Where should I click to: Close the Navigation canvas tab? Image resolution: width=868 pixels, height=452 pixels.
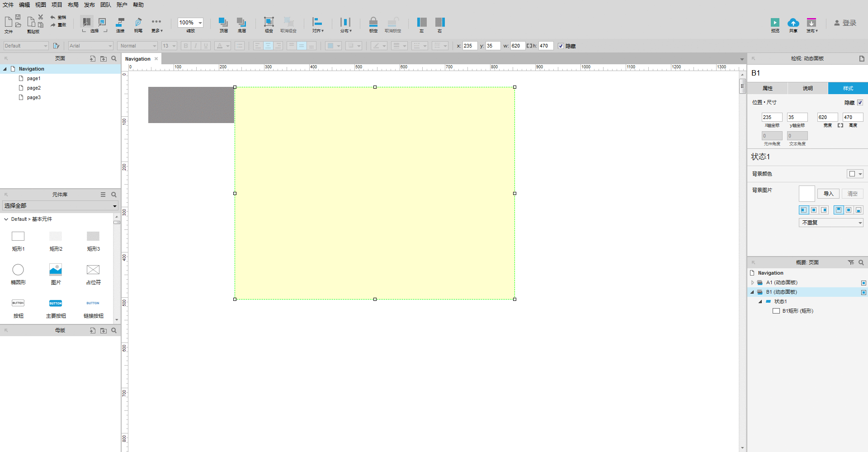[156, 59]
